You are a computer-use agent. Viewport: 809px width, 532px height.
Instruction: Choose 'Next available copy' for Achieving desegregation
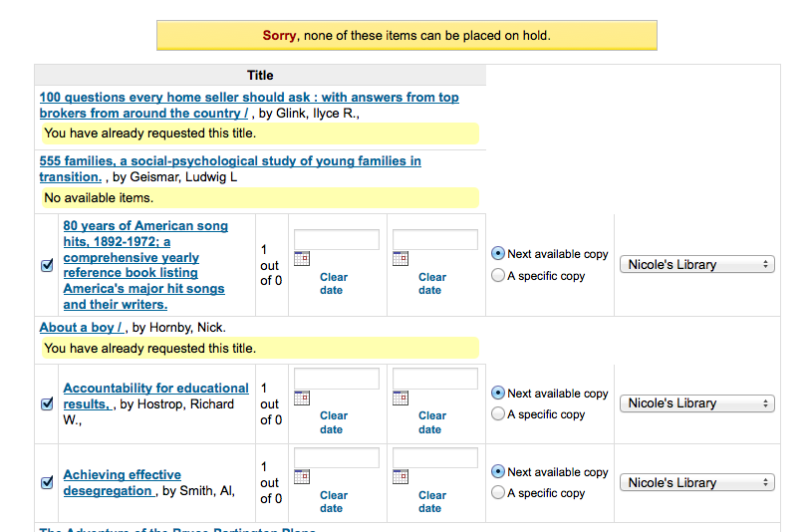coord(498,471)
